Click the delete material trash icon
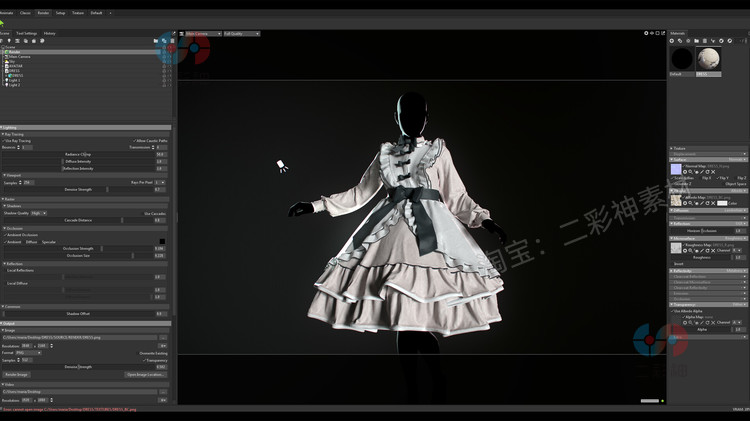Image resolution: width=750 pixels, height=421 pixels. tap(705, 41)
